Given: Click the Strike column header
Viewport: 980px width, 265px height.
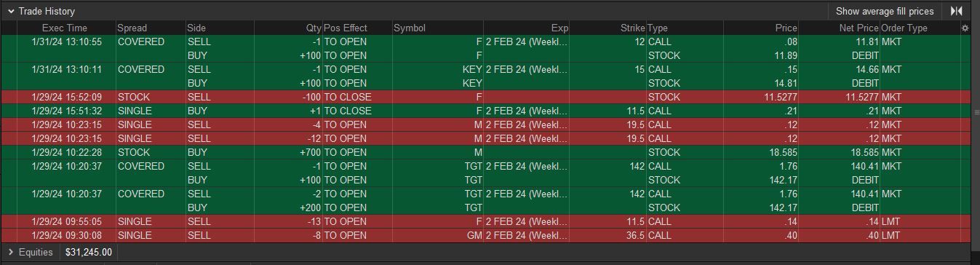Looking at the screenshot, I should [608, 28].
